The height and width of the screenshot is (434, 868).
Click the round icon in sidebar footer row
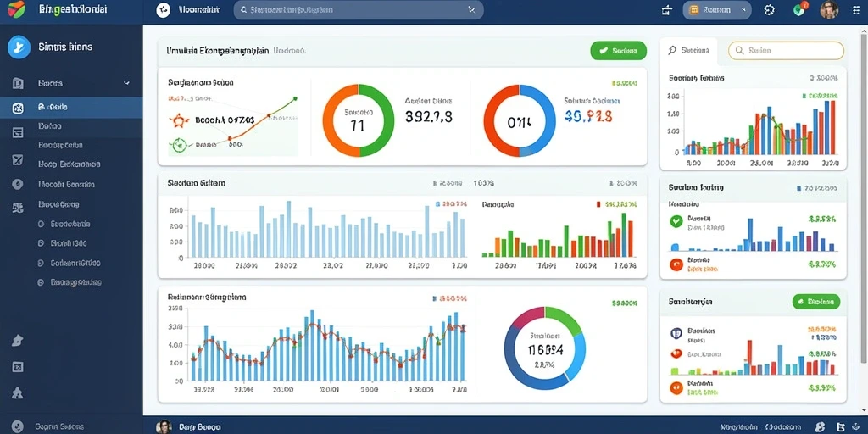[x=18, y=426]
